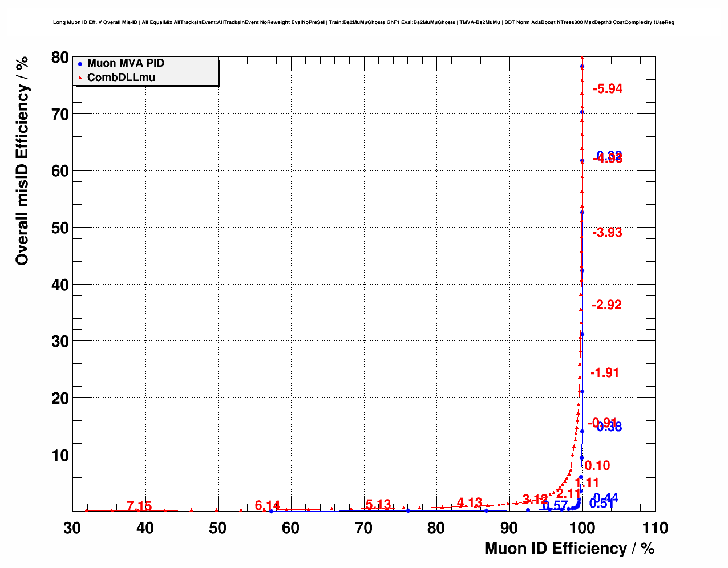Click the x-axis tick label '100'
728x568 pixels.
(582, 528)
